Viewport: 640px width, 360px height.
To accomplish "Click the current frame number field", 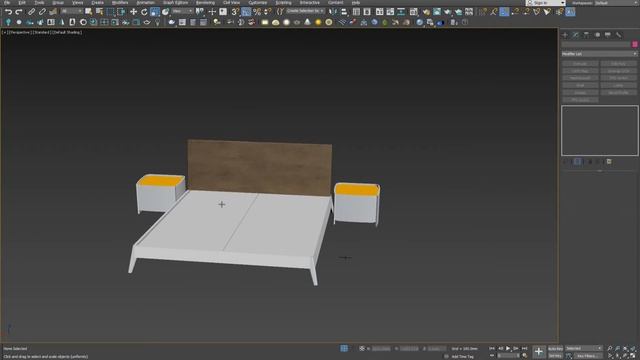I will (508, 356).
